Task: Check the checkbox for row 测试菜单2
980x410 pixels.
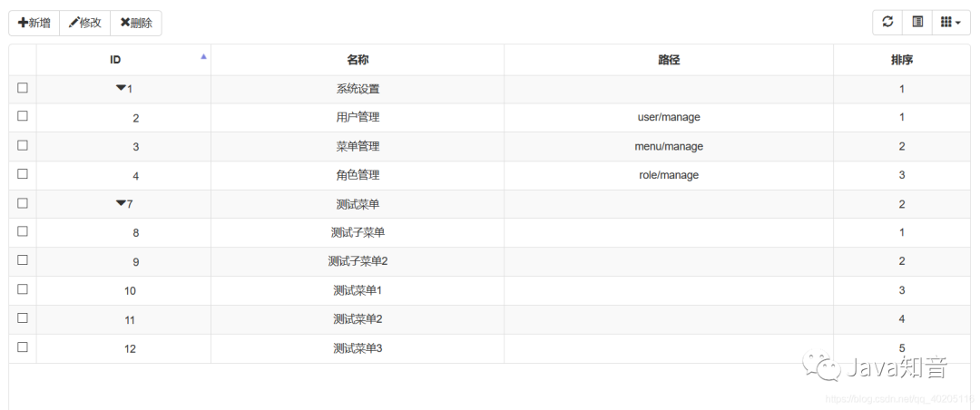Action: 23,317
